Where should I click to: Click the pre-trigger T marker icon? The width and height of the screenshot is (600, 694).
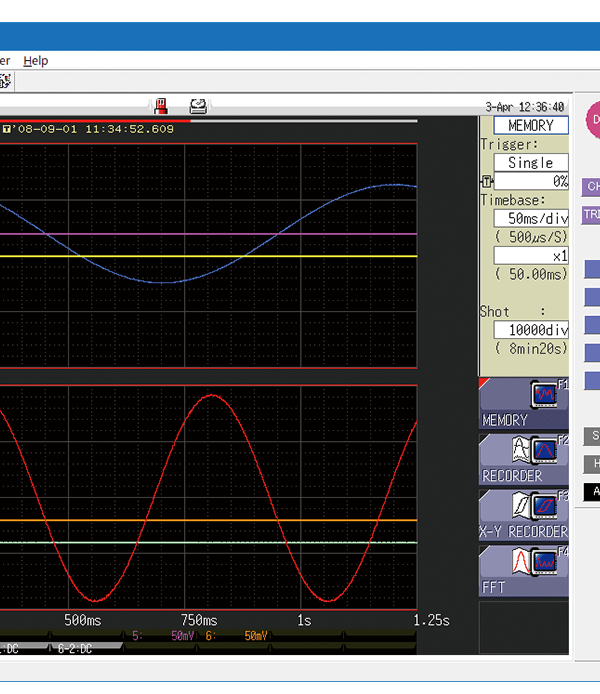[x=487, y=181]
